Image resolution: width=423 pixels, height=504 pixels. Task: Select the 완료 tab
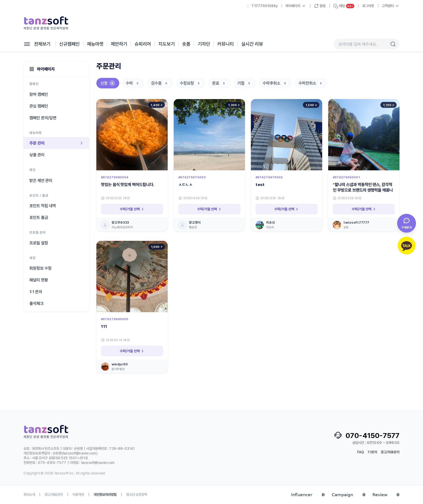(x=219, y=83)
